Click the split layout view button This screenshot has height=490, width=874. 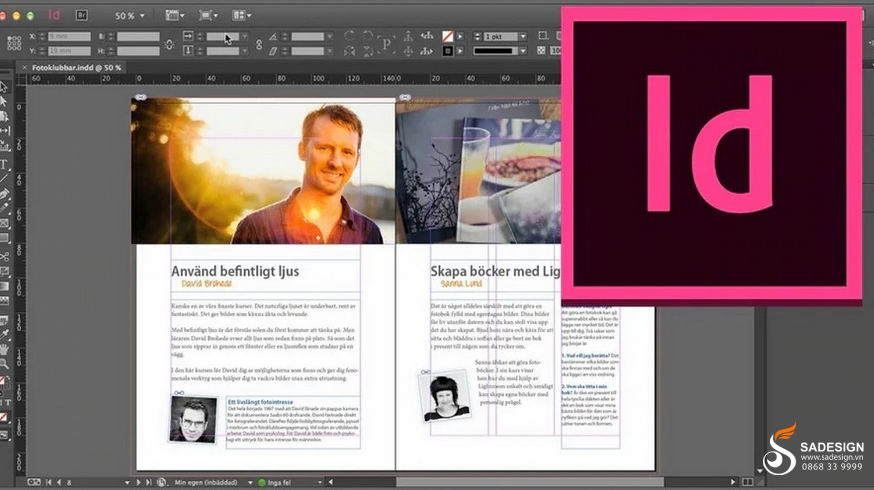pos(747,482)
